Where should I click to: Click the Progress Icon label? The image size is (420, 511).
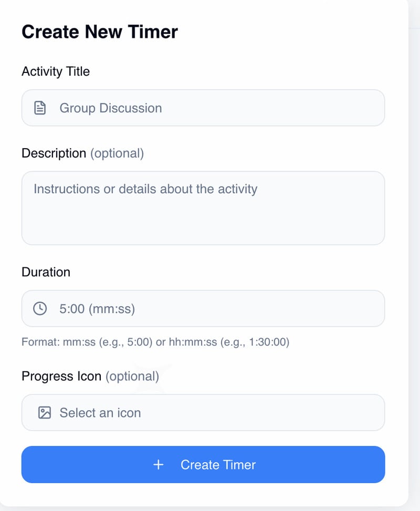pos(61,377)
